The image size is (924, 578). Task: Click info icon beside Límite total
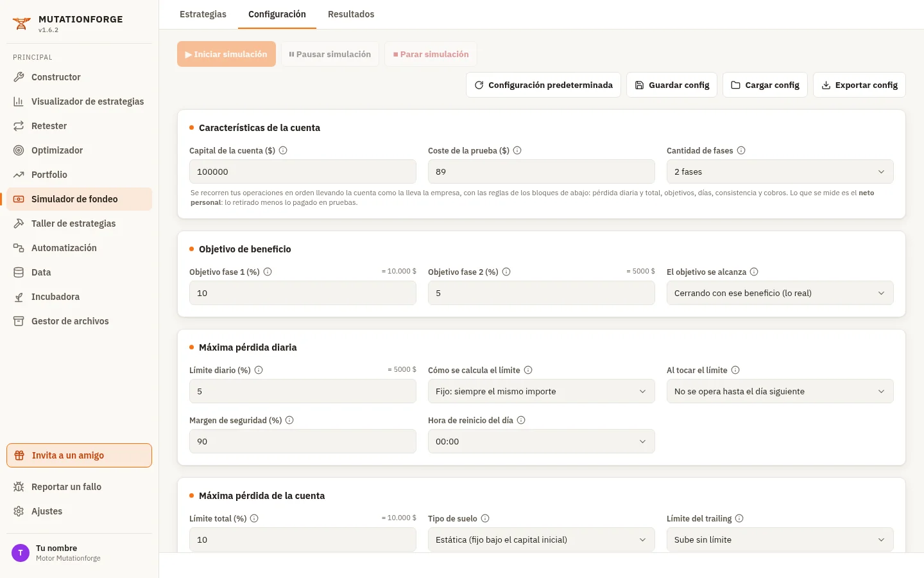click(254, 518)
